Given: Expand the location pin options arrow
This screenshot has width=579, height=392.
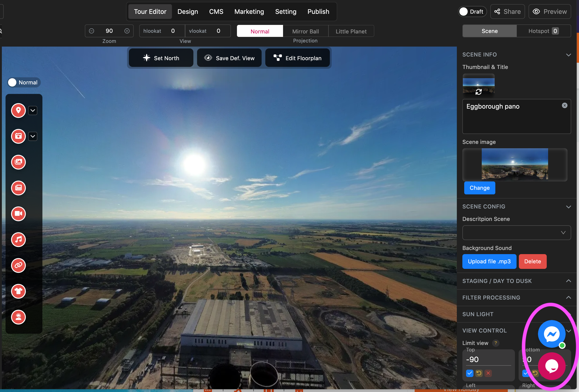Looking at the screenshot, I should point(33,110).
